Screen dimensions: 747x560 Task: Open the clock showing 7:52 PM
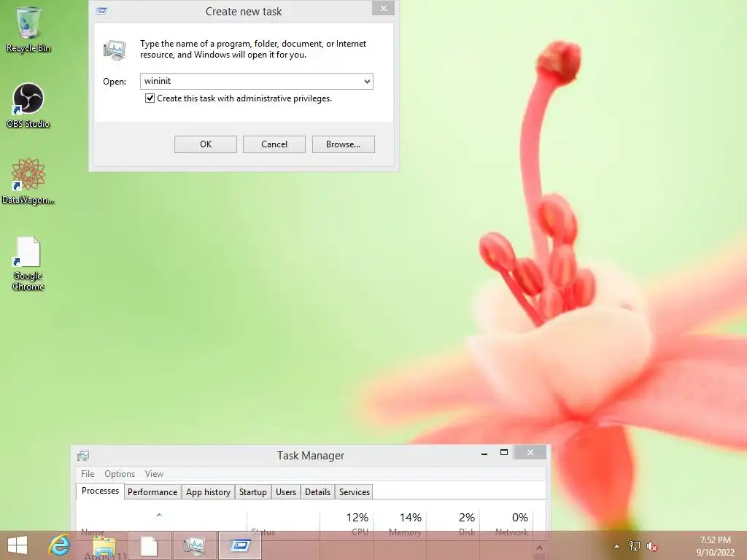click(x=715, y=546)
